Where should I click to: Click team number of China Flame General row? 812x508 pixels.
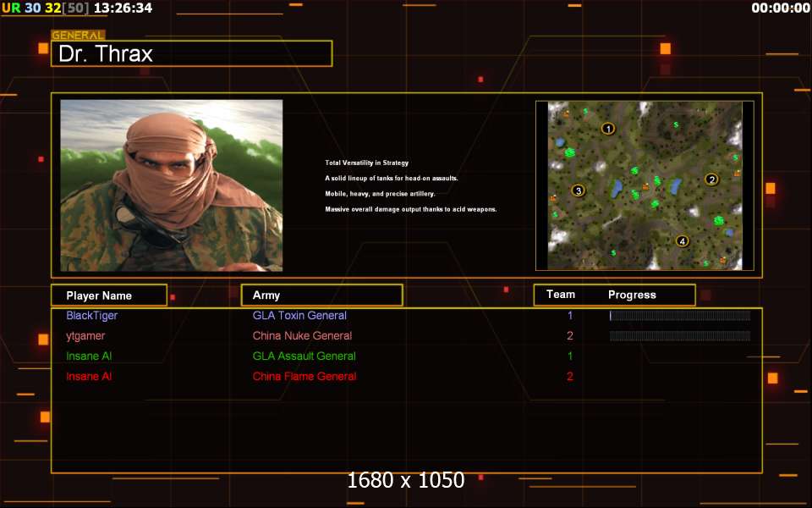[x=570, y=376]
